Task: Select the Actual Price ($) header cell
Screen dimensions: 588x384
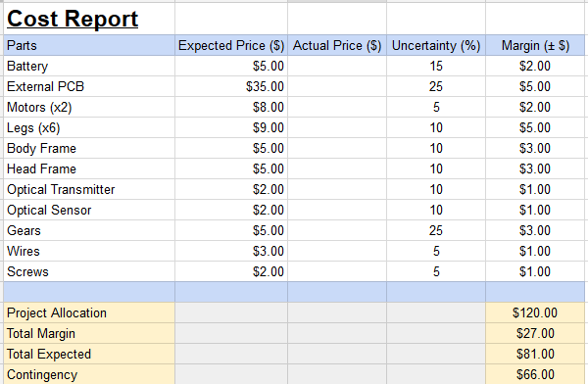Action: (x=337, y=45)
